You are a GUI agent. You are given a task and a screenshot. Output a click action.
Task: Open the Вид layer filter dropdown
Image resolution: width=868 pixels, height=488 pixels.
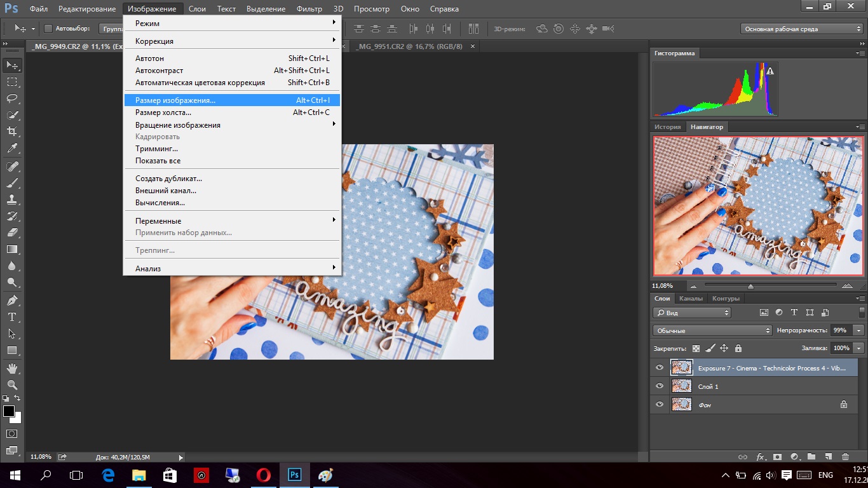coord(692,313)
